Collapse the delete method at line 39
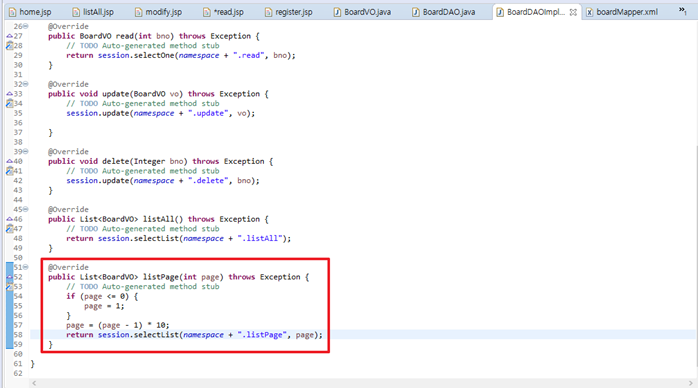Screen dimensions: 698x388 [x=26, y=152]
